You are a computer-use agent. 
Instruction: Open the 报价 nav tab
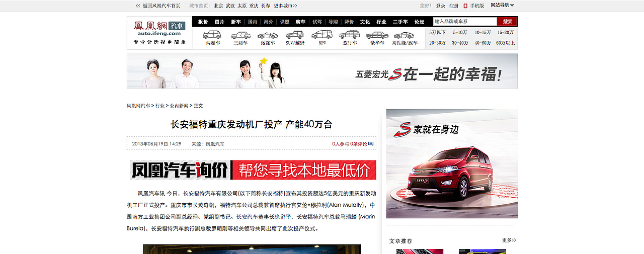pos(203,22)
